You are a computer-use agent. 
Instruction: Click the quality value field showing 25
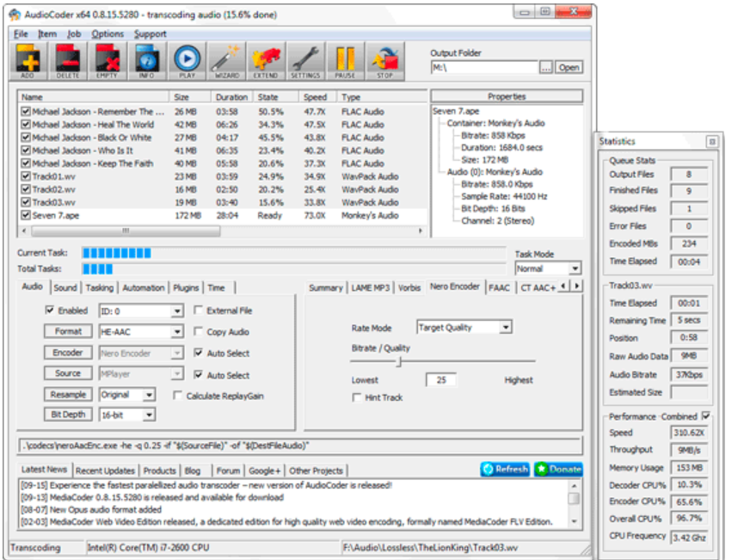441,379
